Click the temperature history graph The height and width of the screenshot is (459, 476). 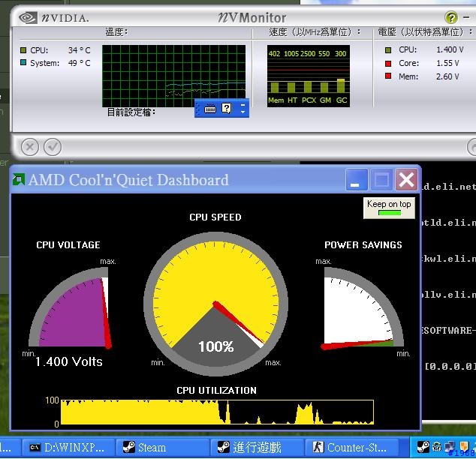point(173,76)
